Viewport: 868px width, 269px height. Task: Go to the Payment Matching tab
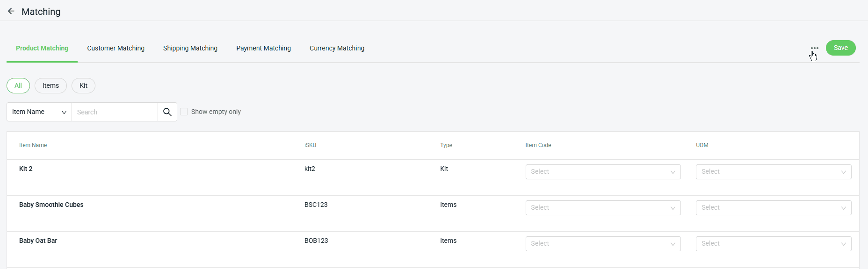pos(263,48)
